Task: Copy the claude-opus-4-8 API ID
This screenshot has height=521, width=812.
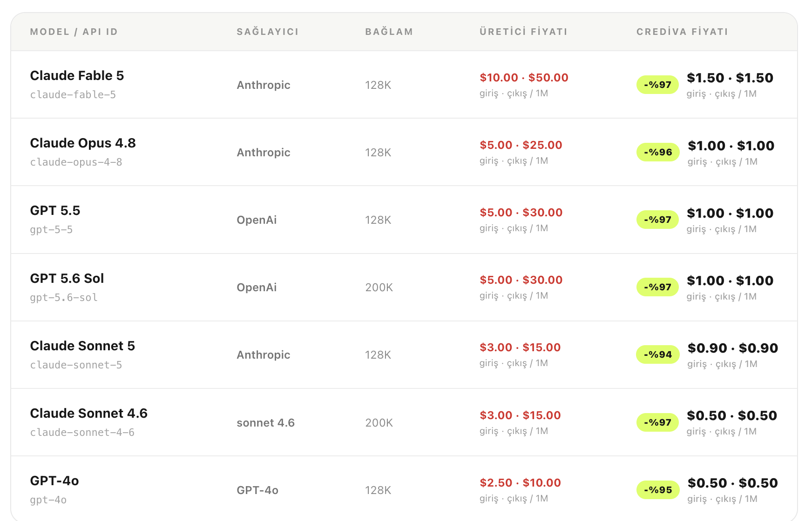Action: (76, 162)
